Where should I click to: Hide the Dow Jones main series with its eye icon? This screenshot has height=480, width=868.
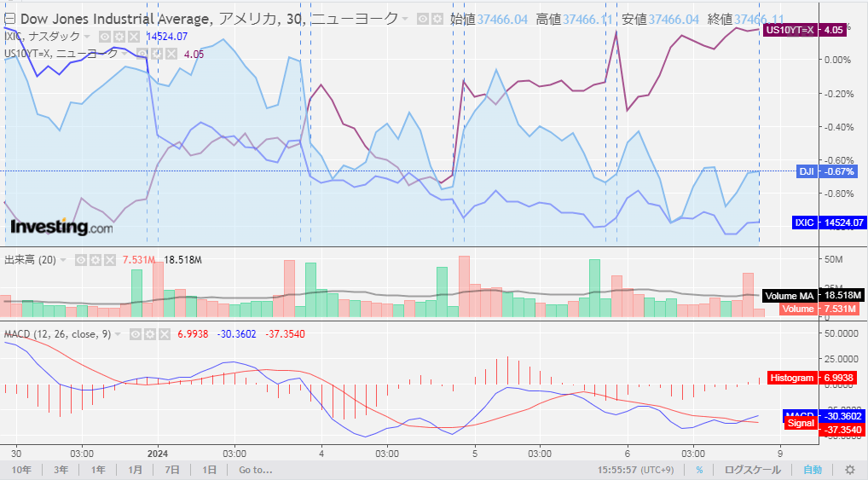422,19
